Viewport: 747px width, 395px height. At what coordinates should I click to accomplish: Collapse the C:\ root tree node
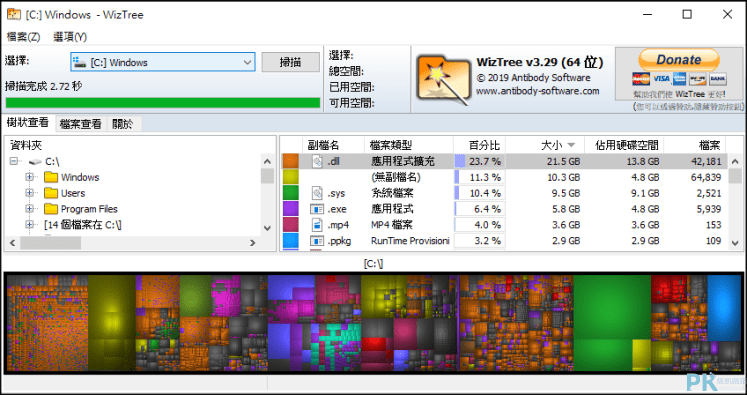[x=14, y=162]
